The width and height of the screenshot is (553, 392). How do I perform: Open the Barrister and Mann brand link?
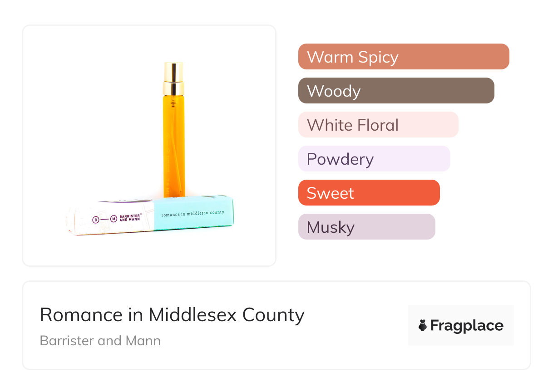[x=100, y=341]
